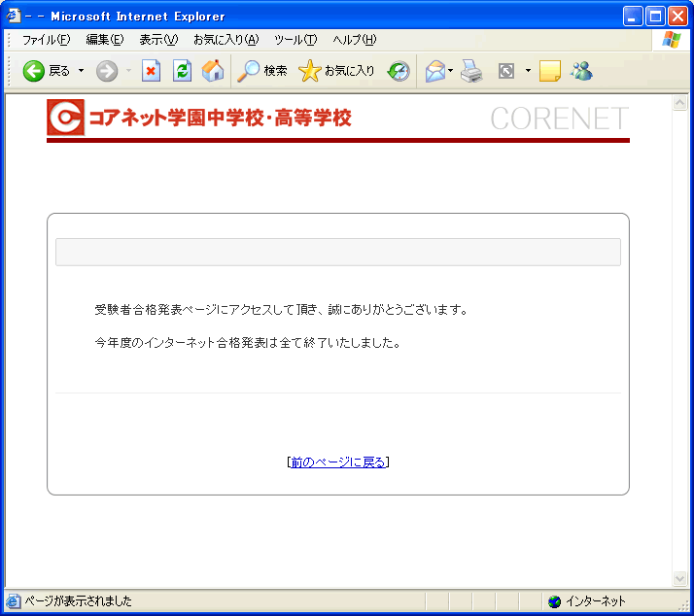Click the grey window-size toolbar icon
Viewport: 694px width, 616px height.
click(506, 71)
